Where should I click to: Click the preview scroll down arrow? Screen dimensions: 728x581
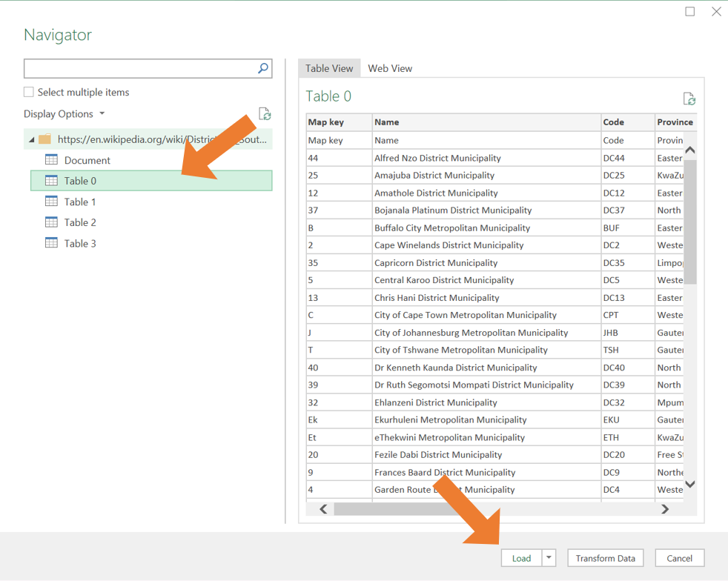click(x=690, y=484)
